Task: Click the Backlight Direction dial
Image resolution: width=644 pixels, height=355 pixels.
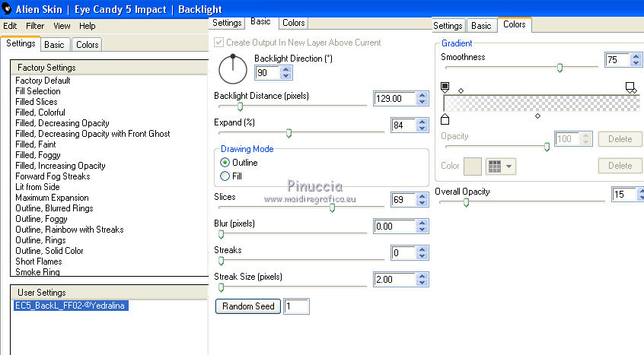Action: point(233,69)
